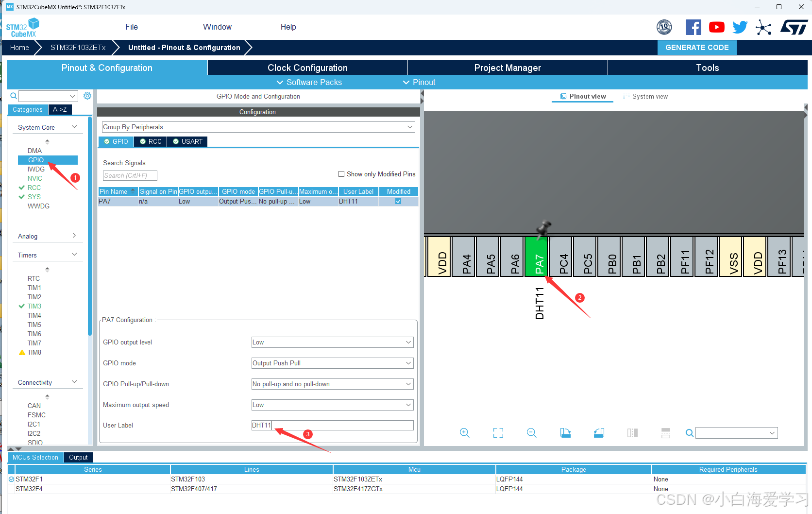Expand the Software Packs menu
Screen dimensions: 812x514
[x=309, y=82]
